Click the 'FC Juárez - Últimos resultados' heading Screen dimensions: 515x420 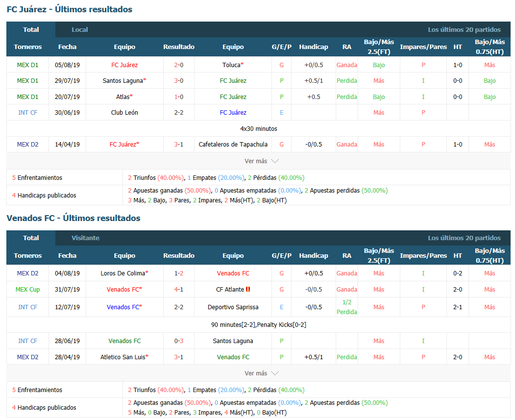coord(69,9)
